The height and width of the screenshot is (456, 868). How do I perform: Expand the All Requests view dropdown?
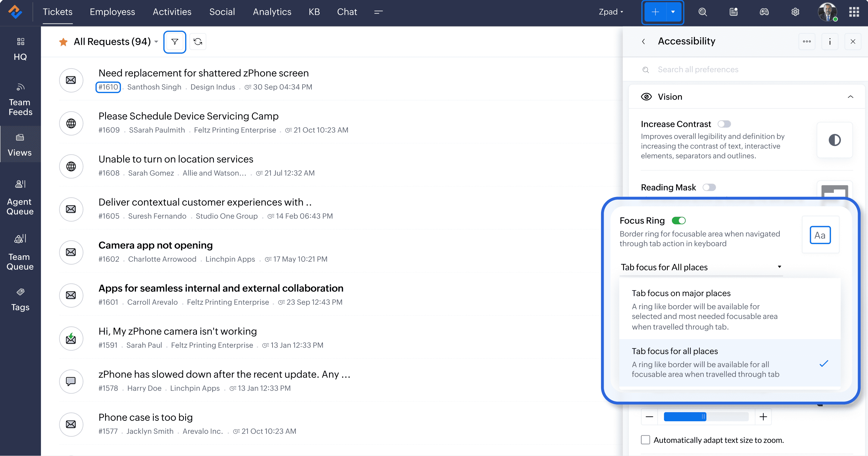(x=156, y=42)
